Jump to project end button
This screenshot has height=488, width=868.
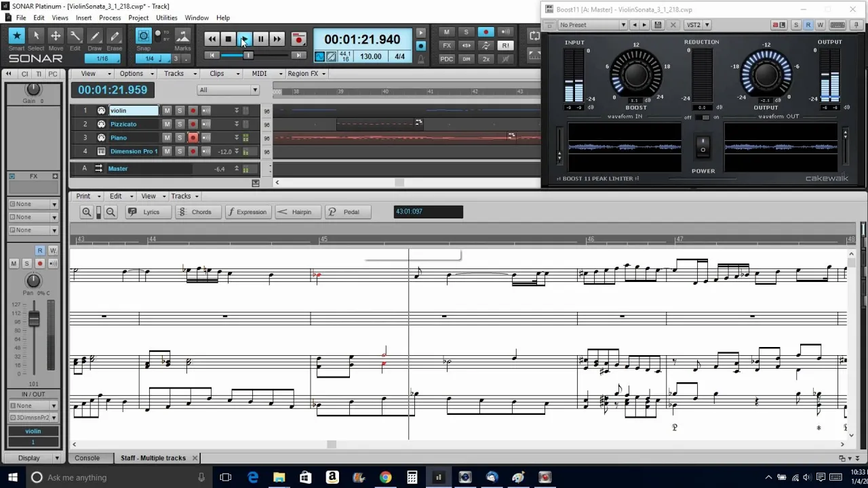pyautogui.click(x=298, y=56)
